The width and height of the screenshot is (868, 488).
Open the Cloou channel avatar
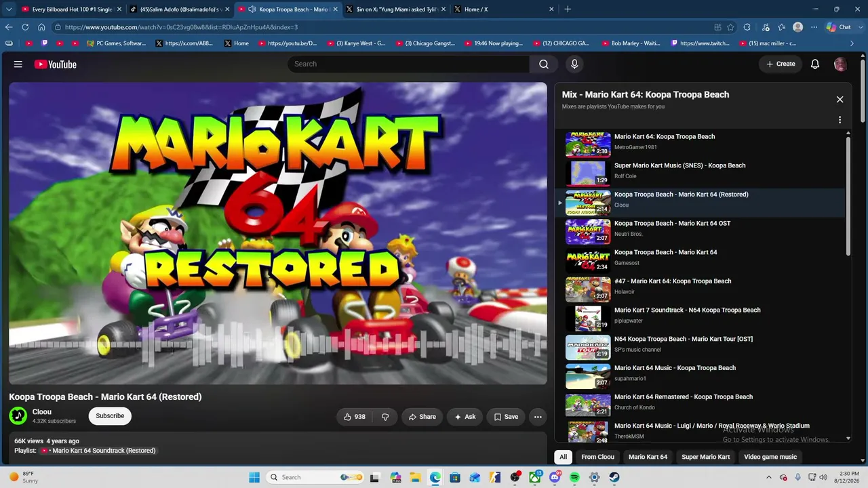point(18,416)
